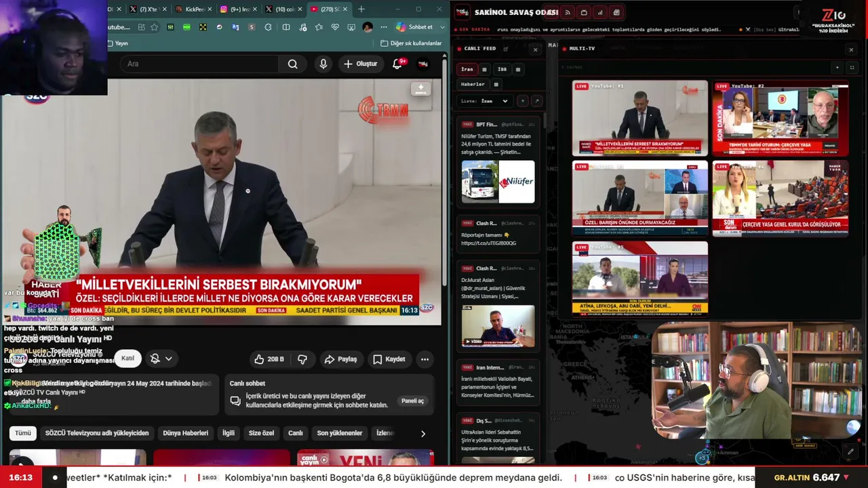The height and width of the screenshot is (488, 868).
Task: Click the pencil edit icon on the map
Action: [x=850, y=451]
